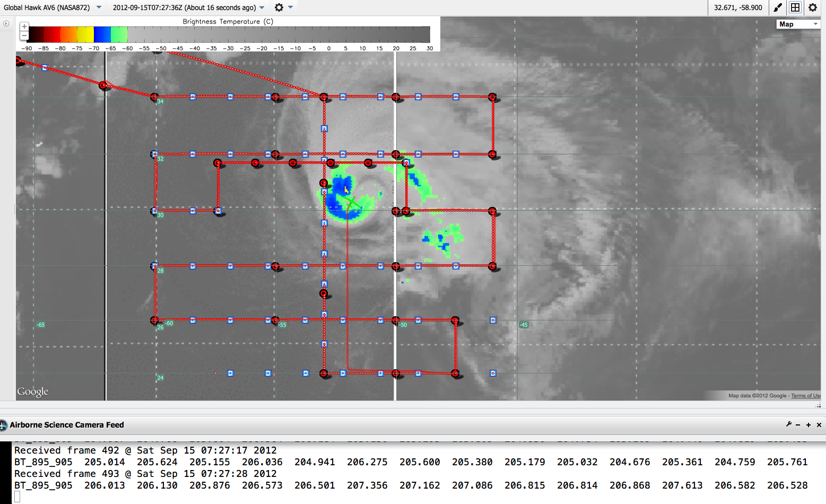Expand the left side panel arrow
Viewport: 826px width, 504px height.
tap(6, 23)
